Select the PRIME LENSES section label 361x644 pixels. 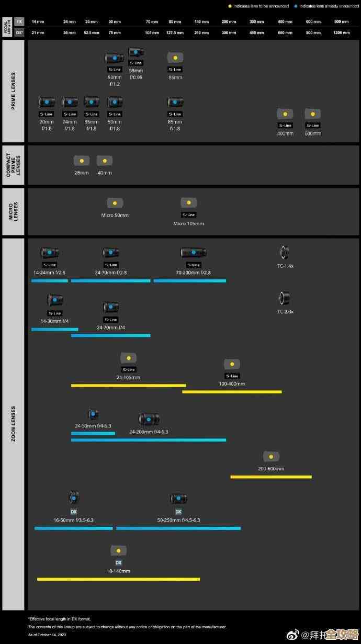pos(13,91)
